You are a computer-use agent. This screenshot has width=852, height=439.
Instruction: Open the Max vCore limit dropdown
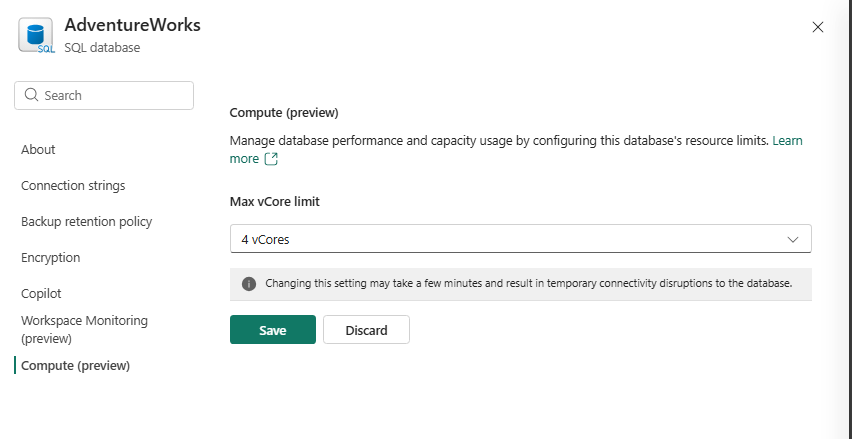tap(521, 239)
